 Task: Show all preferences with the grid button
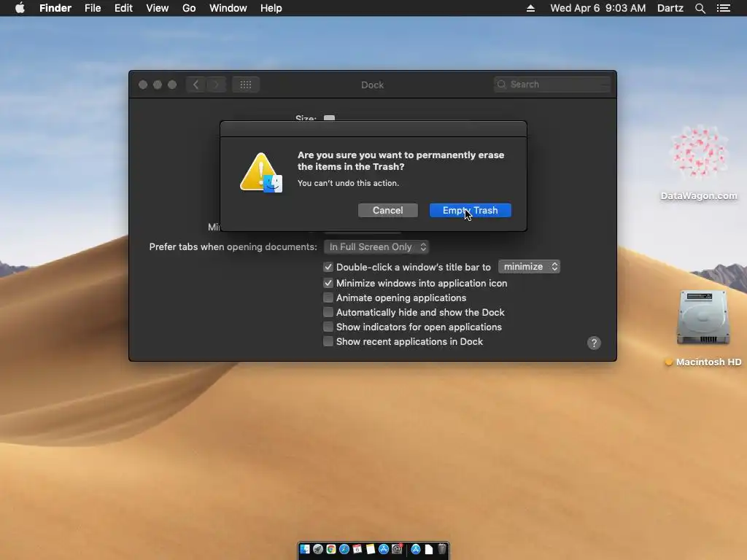click(x=246, y=85)
